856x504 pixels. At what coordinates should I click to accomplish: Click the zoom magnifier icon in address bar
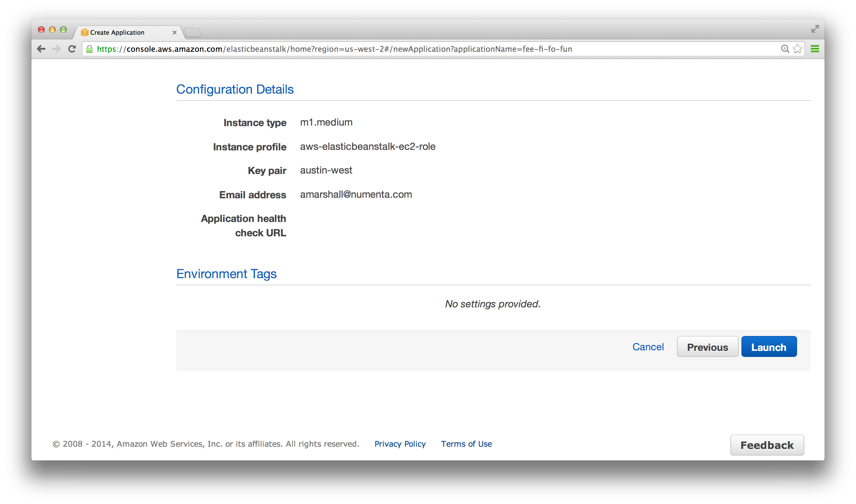tap(784, 49)
